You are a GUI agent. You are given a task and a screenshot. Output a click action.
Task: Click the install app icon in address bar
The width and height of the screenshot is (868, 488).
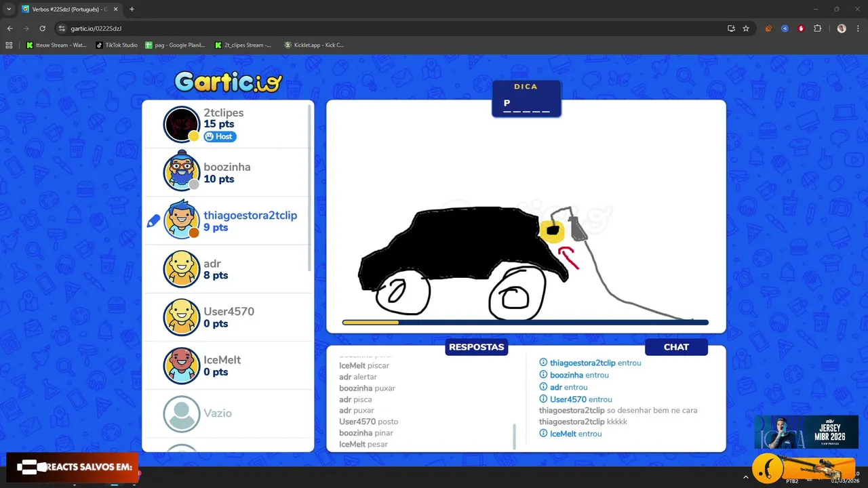(731, 28)
